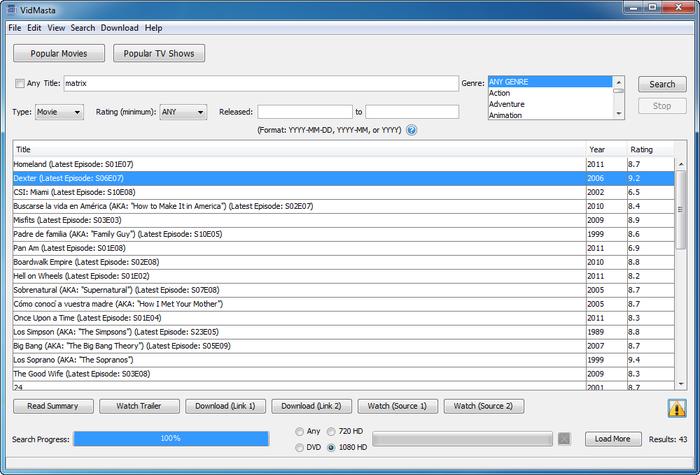Viewport: 700px width, 475px height.
Task: Open the File menu
Action: pos(15,28)
